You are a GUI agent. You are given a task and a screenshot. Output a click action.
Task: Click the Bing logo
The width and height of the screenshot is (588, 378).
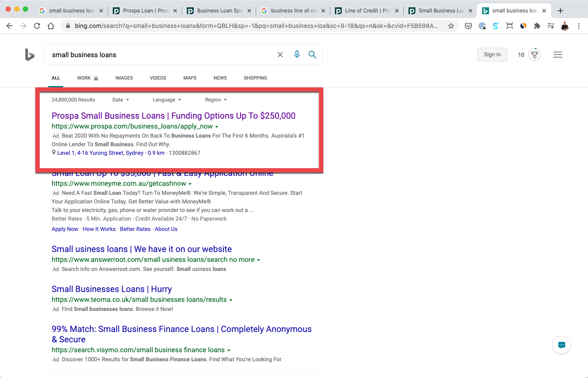click(30, 55)
